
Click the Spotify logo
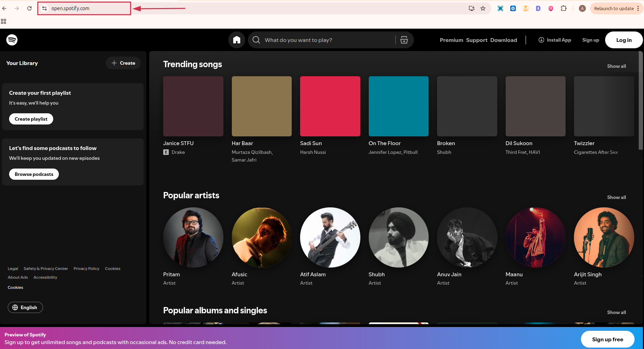[x=12, y=40]
